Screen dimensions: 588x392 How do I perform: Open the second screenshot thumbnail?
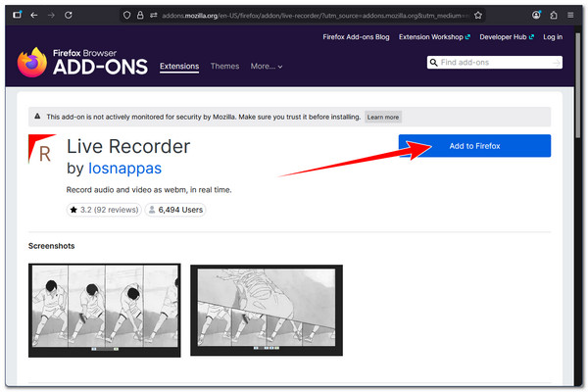[267, 311]
